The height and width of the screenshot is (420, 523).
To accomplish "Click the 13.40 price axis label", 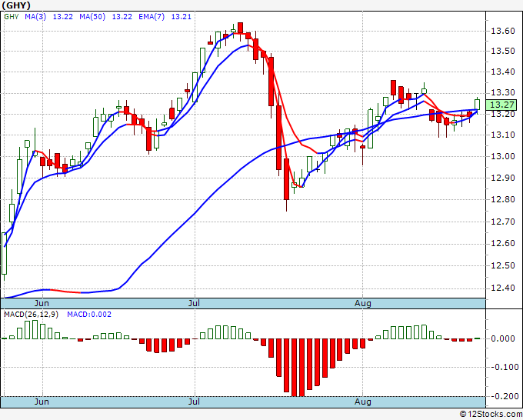I will [503, 72].
